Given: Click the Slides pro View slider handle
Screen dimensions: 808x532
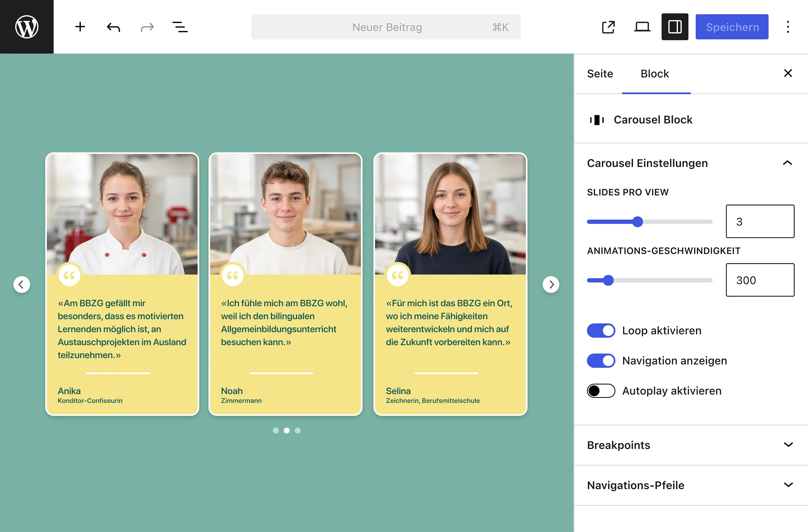Looking at the screenshot, I should click(638, 222).
